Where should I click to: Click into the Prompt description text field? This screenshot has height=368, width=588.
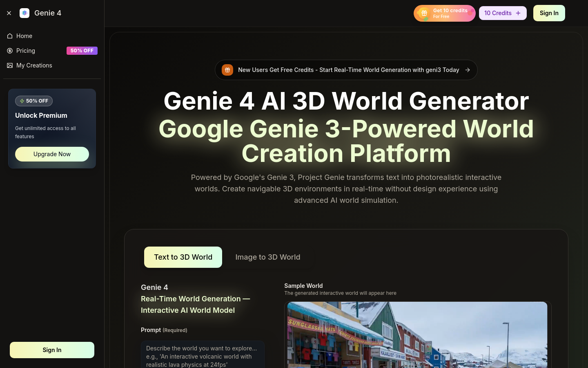(x=203, y=355)
